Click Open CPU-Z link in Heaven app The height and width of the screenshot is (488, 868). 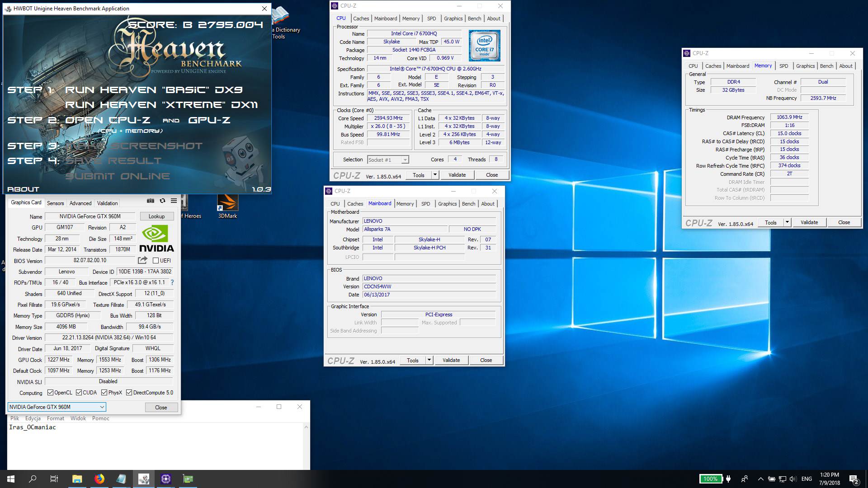108,120
